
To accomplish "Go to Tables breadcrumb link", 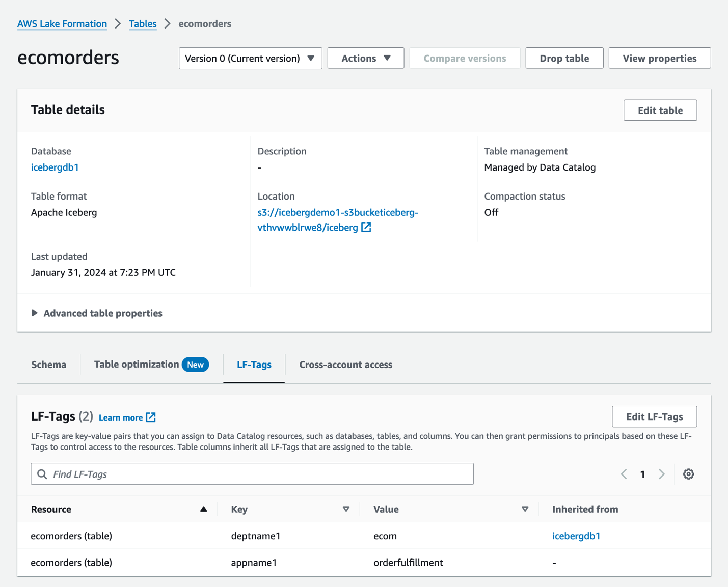I will pos(143,24).
